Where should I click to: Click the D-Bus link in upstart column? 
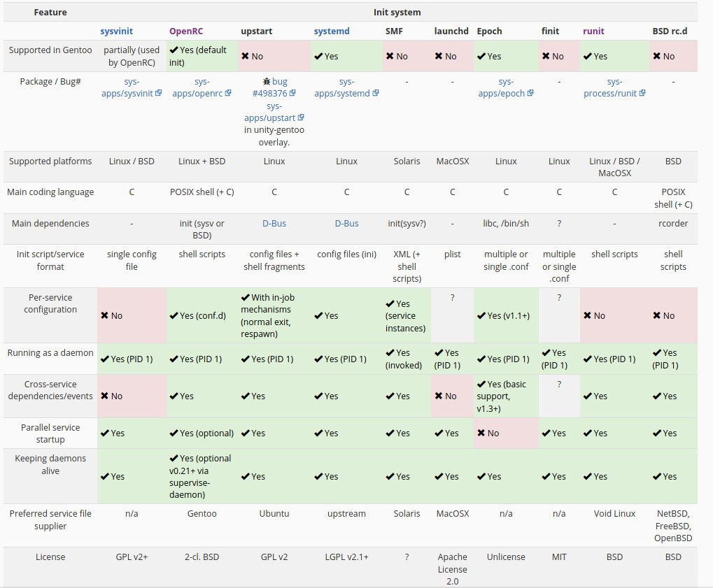[274, 223]
